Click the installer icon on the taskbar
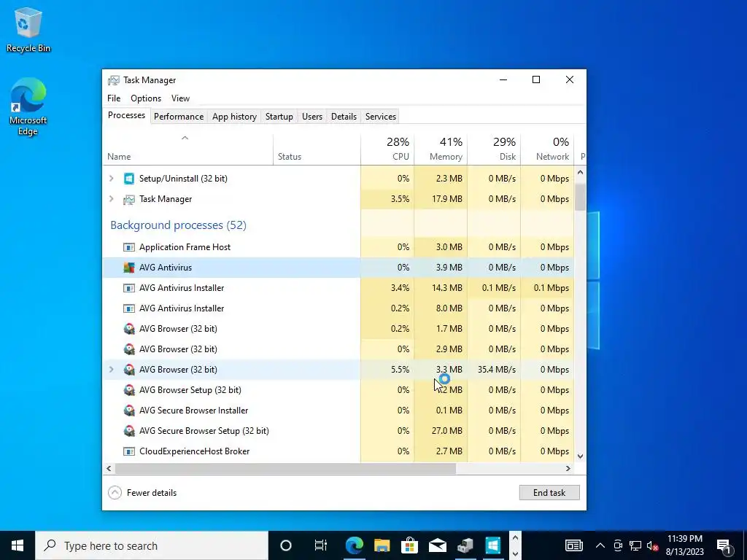The height and width of the screenshot is (560, 747). (x=465, y=545)
